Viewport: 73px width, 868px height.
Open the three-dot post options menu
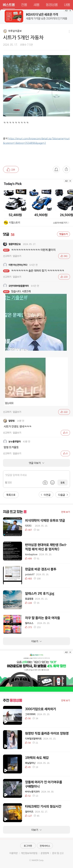[69, 32]
